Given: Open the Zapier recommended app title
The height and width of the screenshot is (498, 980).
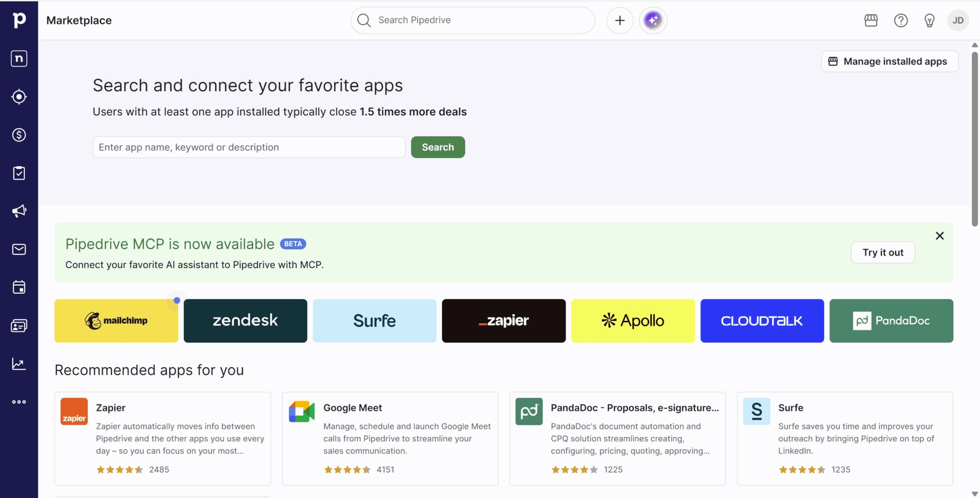Looking at the screenshot, I should point(111,408).
